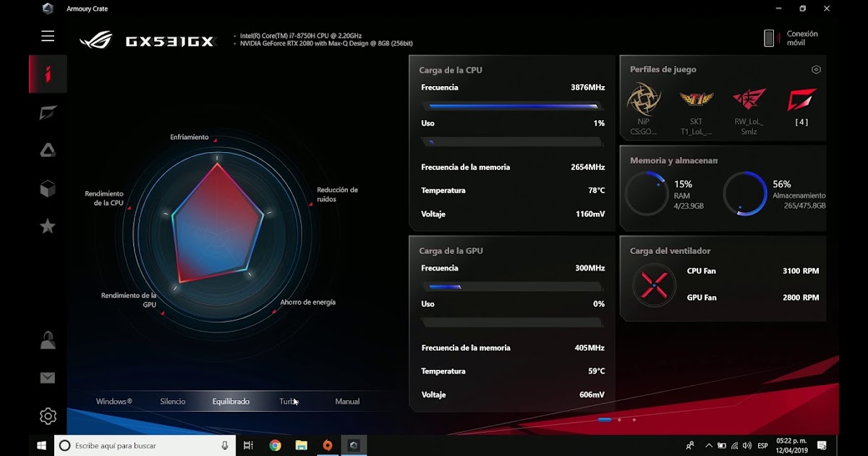Click the 3100 RPM CPU Fan value
The height and width of the screenshot is (456, 868).
[801, 271]
